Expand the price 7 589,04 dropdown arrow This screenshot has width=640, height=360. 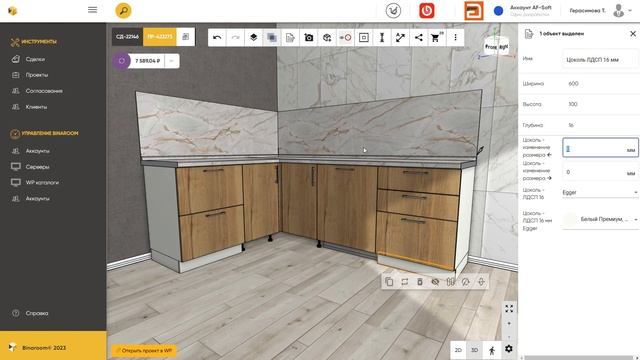pyautogui.click(x=171, y=61)
